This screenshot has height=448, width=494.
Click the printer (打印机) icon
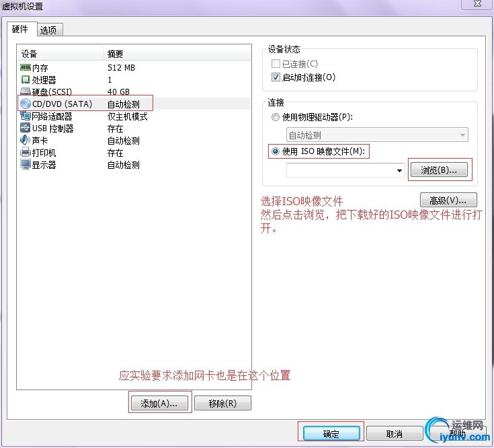tap(26, 152)
